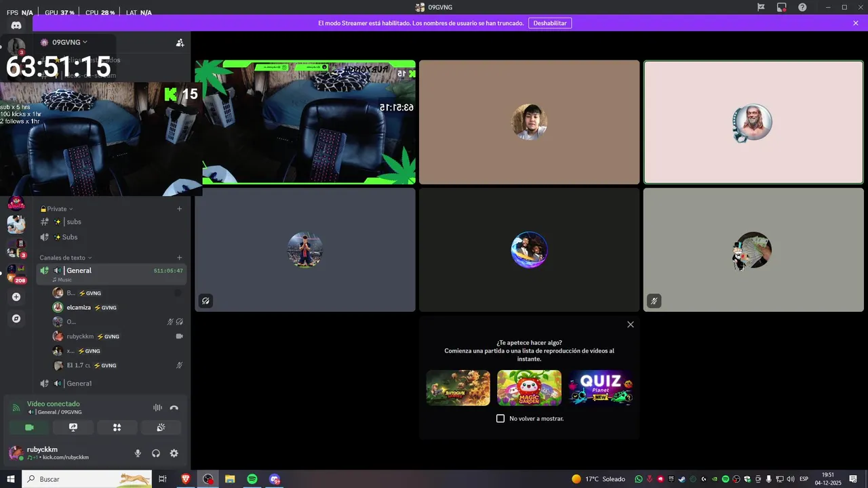The height and width of the screenshot is (488, 868).
Task: Open the Activities launcher button
Action: click(x=117, y=428)
